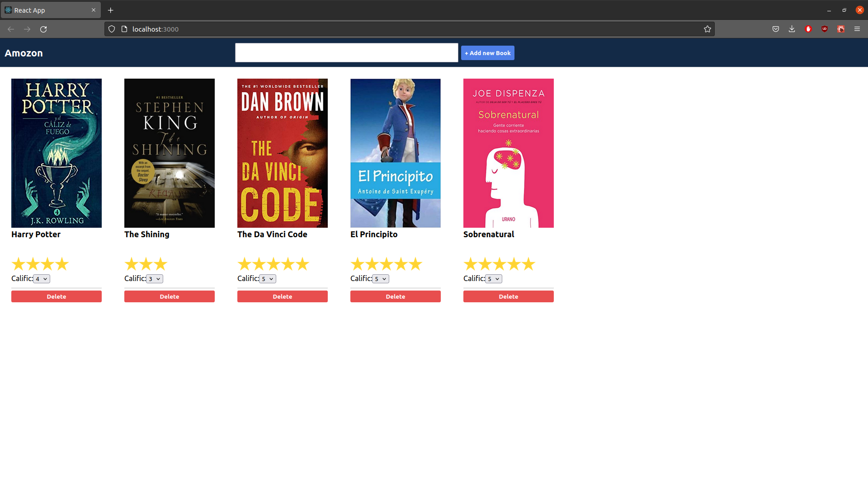The height and width of the screenshot is (488, 868).
Task: Open a new browser tab
Action: coord(110,10)
